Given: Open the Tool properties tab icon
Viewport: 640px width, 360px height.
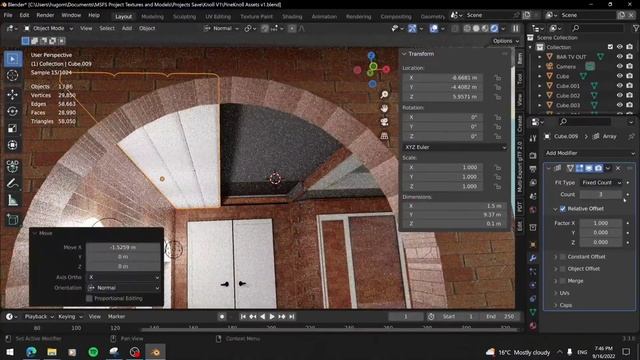Looking at the screenshot, I should coord(533,138).
